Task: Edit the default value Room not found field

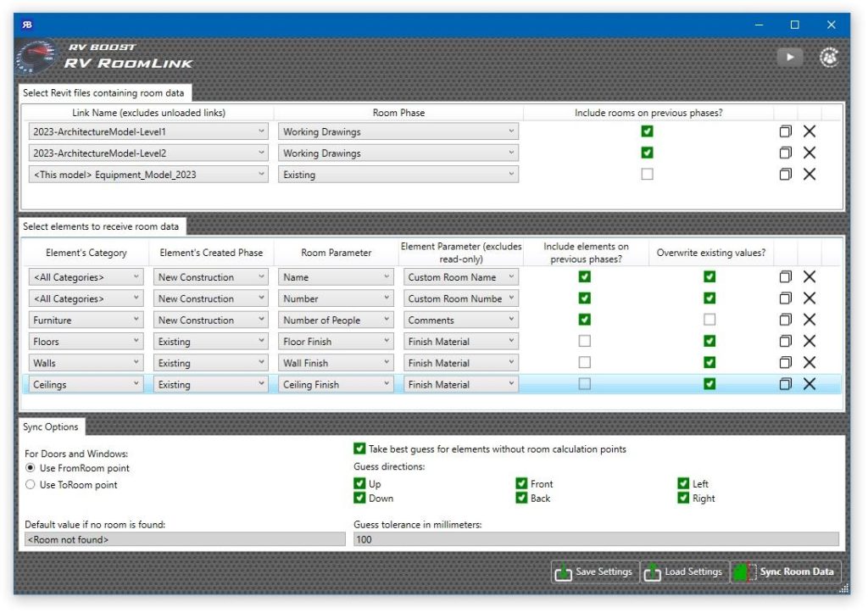Action: coord(185,539)
